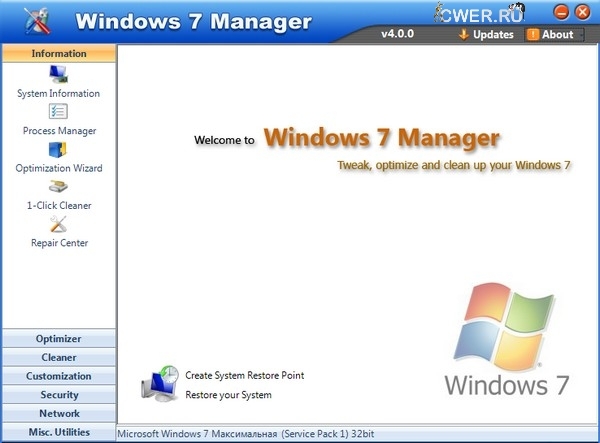Click the Updates download arrow icon

[463, 34]
